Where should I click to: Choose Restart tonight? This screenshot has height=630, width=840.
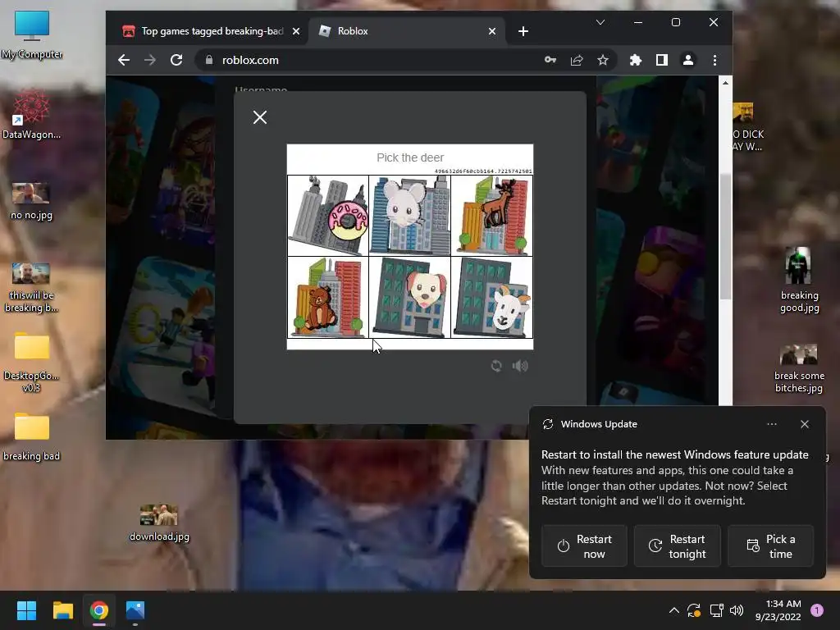(677, 546)
